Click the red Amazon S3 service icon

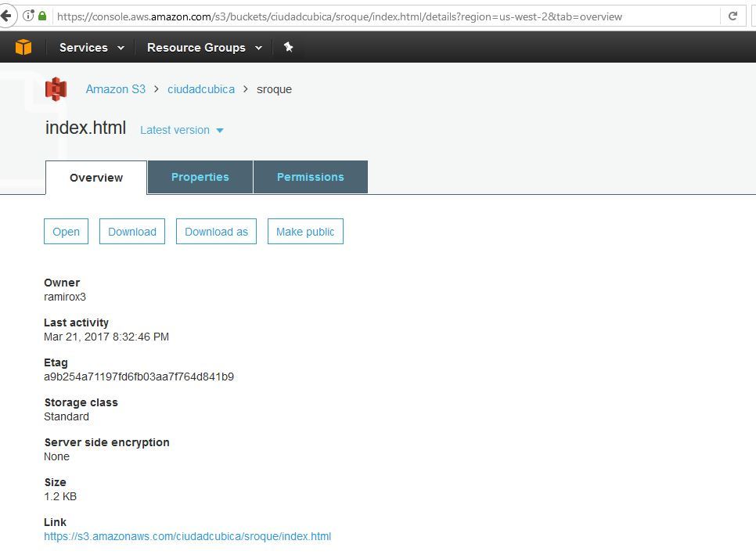pos(56,89)
